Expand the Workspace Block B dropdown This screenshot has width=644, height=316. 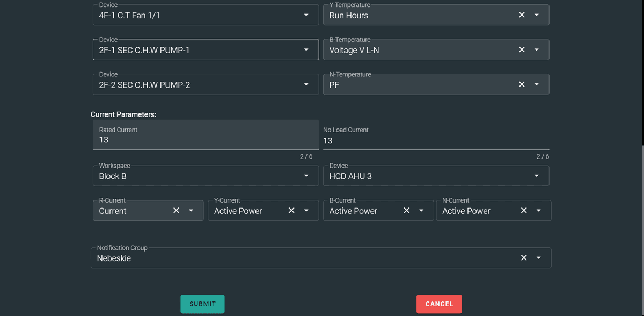coord(306,175)
